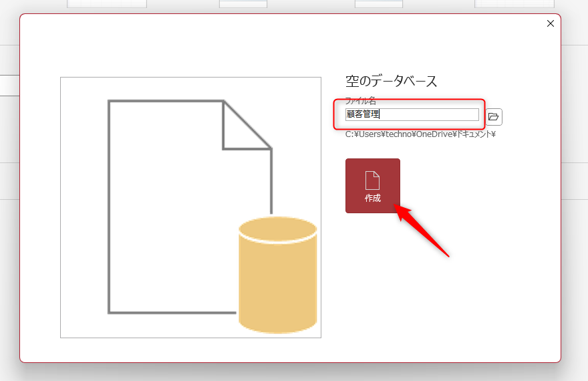
Task: Select the rightmost template thumbnail behind the dialog
Action: 504,4
